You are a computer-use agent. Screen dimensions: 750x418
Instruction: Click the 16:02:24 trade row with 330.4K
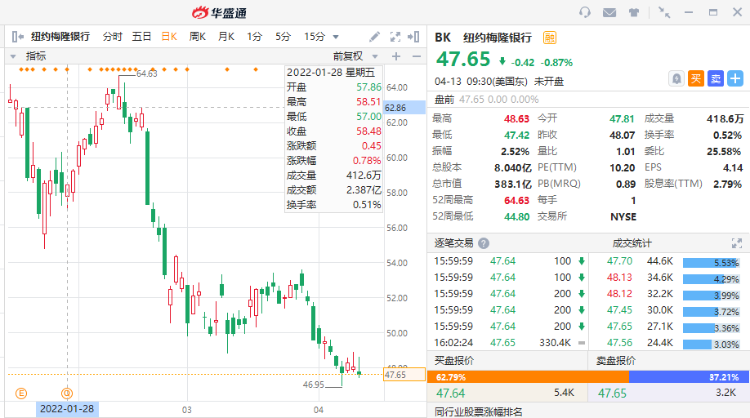coord(509,343)
